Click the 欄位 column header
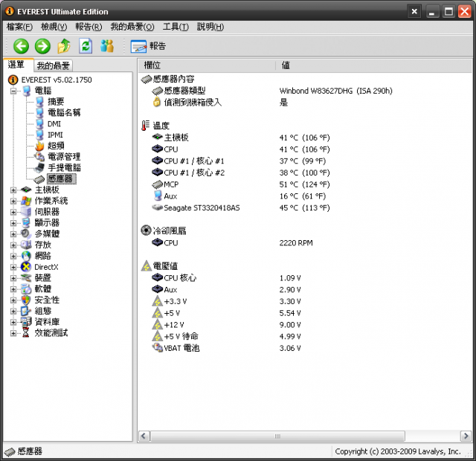The height and width of the screenshot is (461, 476). [x=207, y=65]
